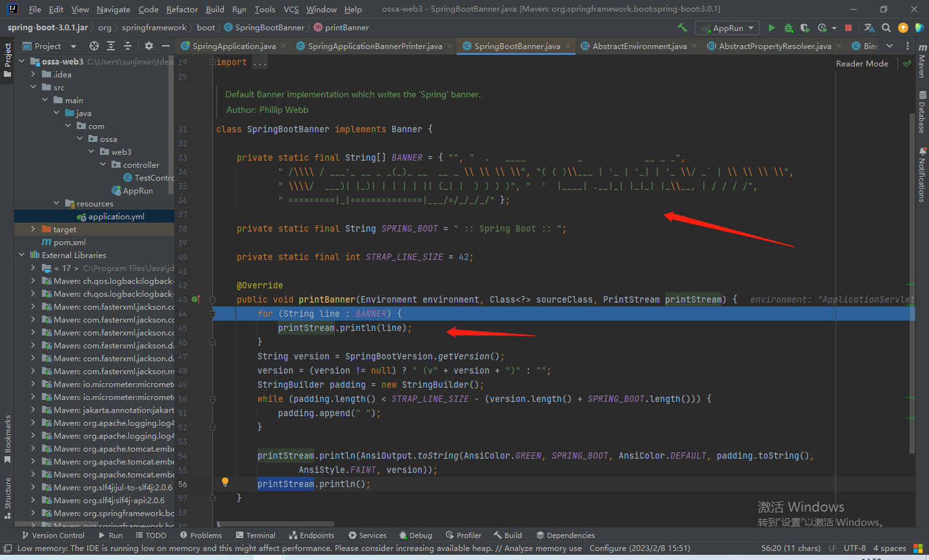Select Opened File locate target icon
The image size is (929, 560).
94,46
